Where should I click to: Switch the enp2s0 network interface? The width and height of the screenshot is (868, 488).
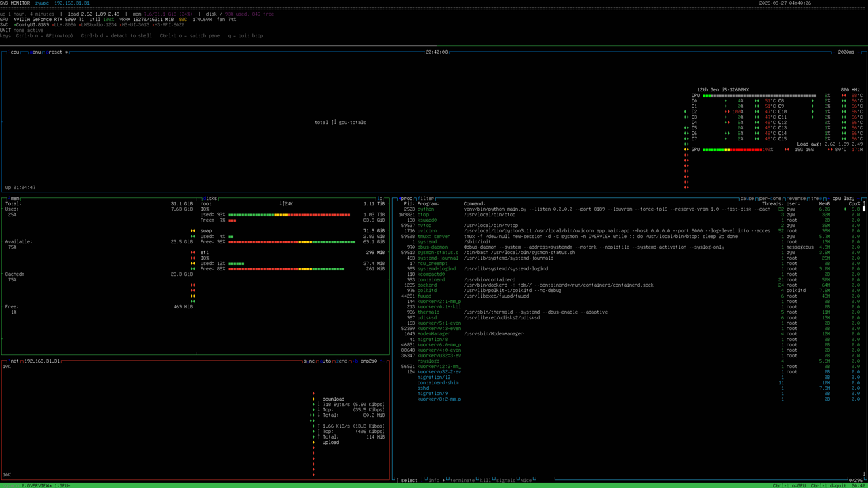click(369, 361)
